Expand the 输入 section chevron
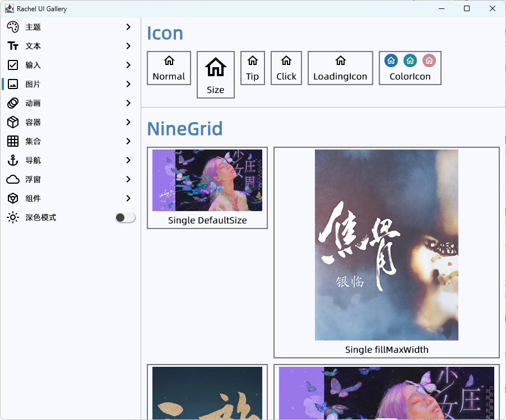Screen dimensions: 506x420 [x=128, y=65]
